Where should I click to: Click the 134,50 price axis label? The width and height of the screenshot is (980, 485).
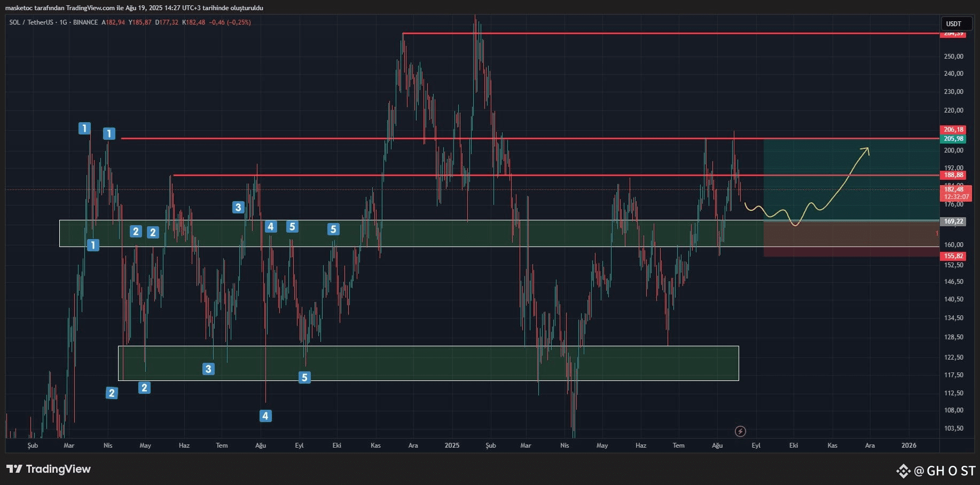pos(954,318)
